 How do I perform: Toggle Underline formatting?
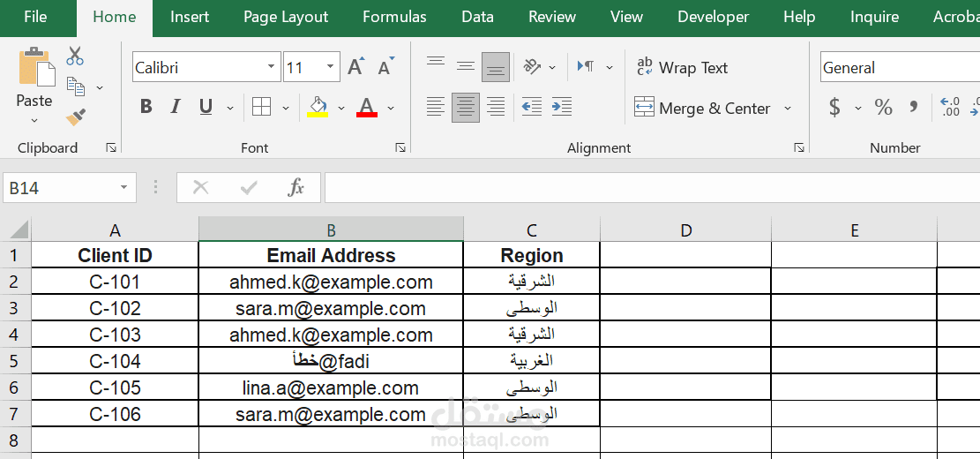(x=206, y=107)
